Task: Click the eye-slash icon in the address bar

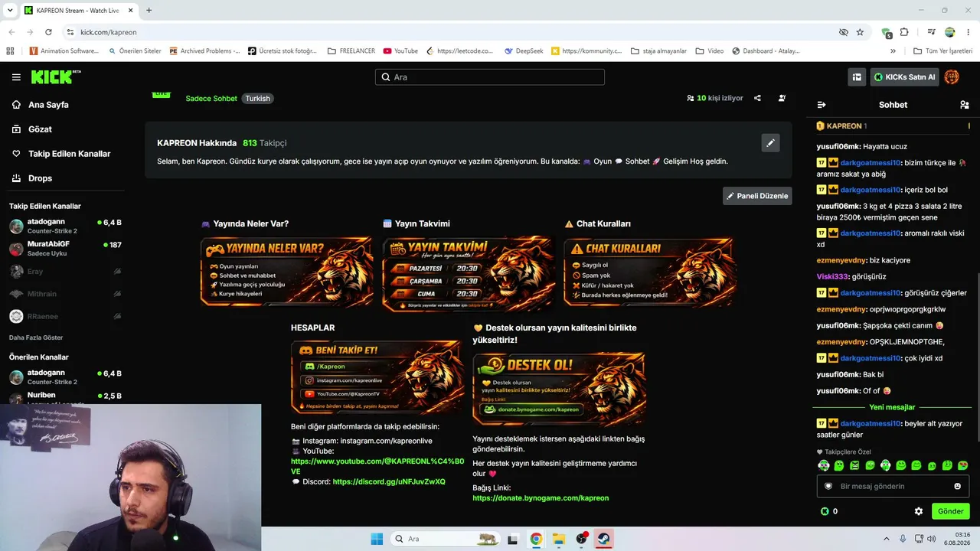Action: [843, 32]
